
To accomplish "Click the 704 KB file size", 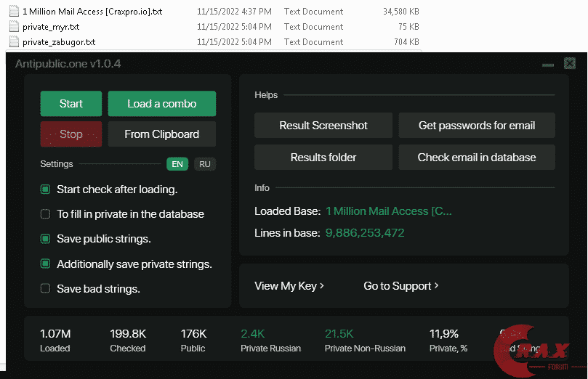I will click(x=406, y=42).
